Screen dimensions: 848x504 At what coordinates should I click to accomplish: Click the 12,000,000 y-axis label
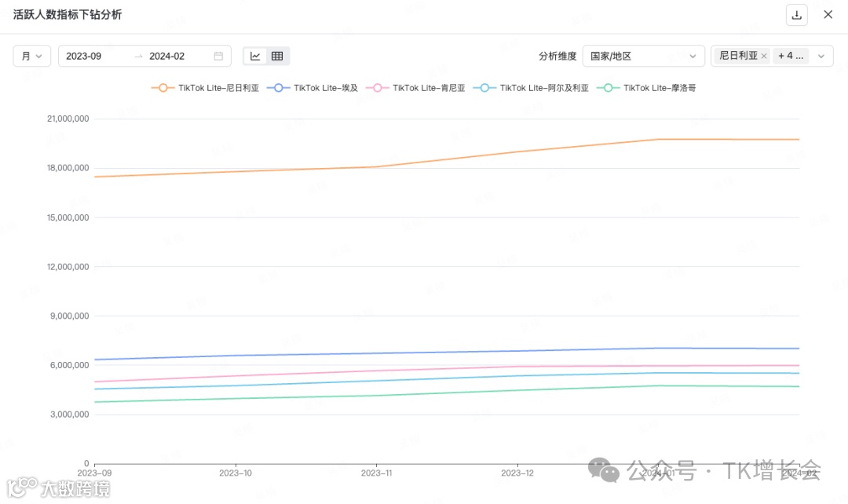[68, 267]
